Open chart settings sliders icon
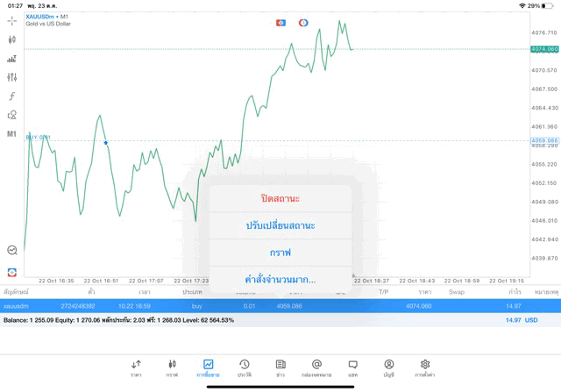Image resolution: width=561 pixels, height=392 pixels. coord(11,77)
